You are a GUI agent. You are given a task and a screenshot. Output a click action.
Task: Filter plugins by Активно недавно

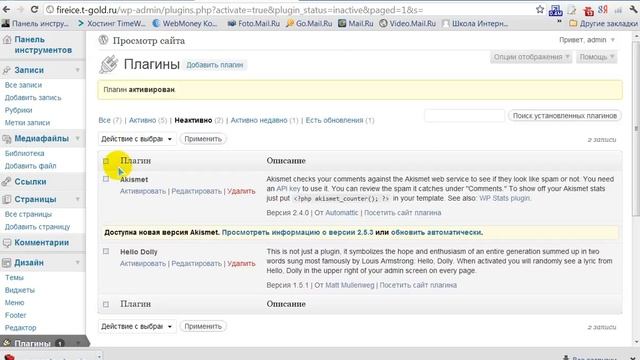(x=259, y=120)
